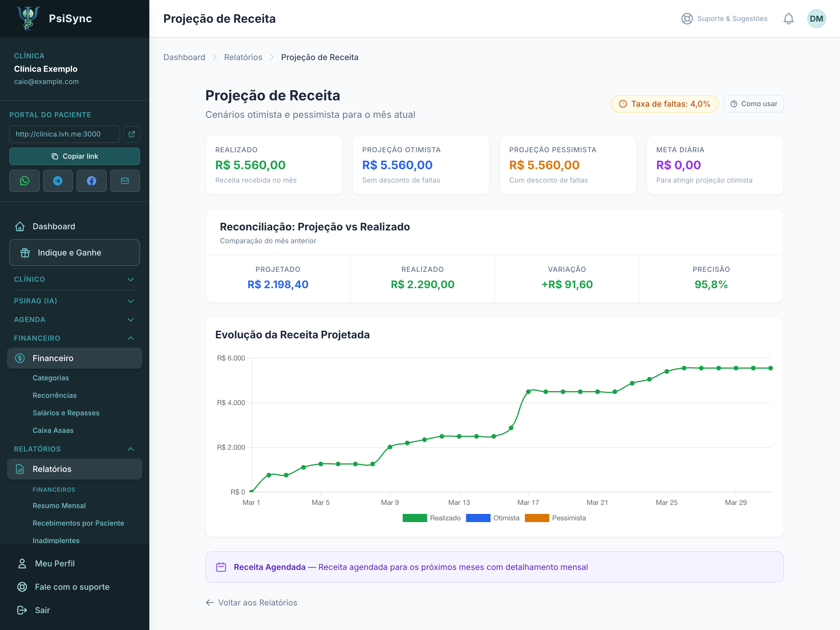Screen dimensions: 840x630
Task: Click the Realizado R$ 5.560,00 card
Action: click(274, 165)
